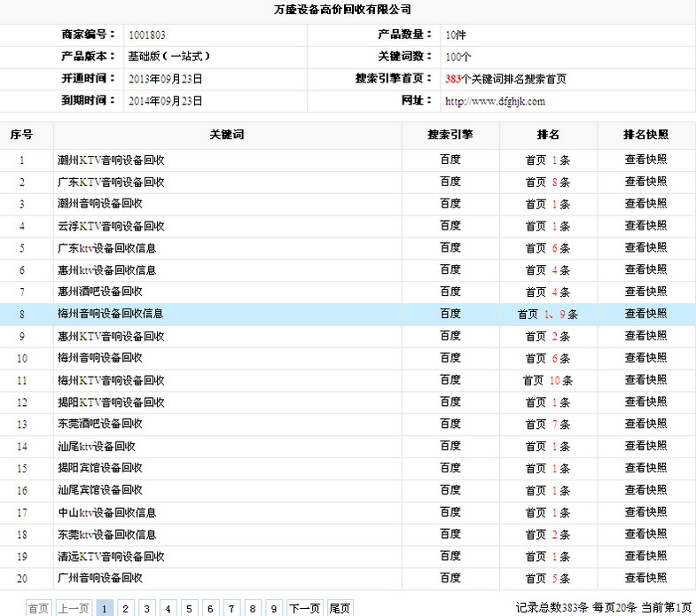The image size is (696, 616).
Task: View snapshot for 梅州音响设备回收信息
Action: [x=645, y=315]
